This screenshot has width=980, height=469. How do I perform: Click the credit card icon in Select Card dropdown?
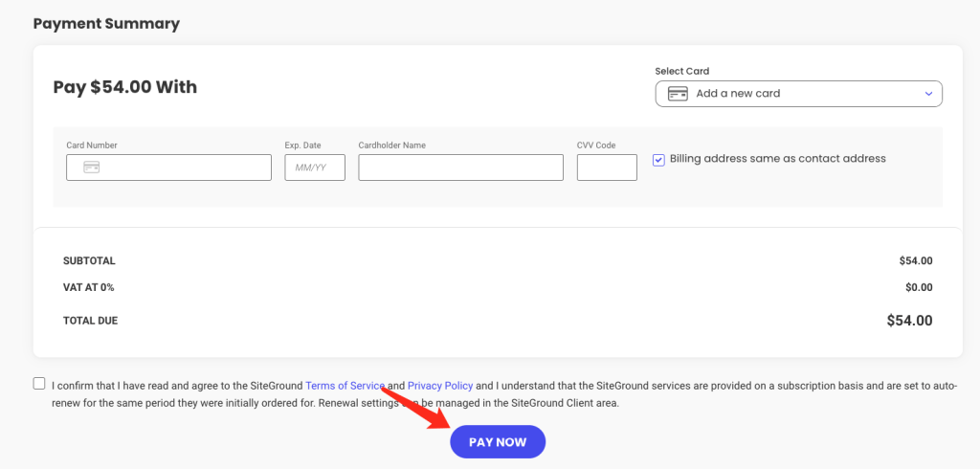pos(678,94)
